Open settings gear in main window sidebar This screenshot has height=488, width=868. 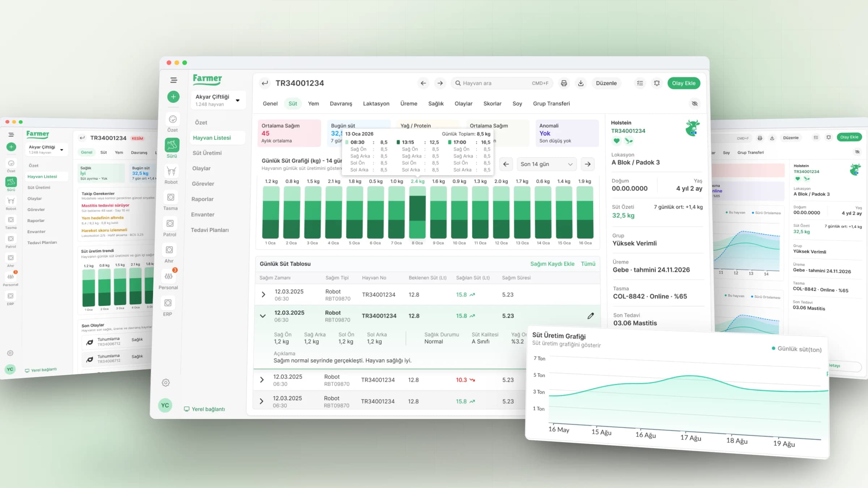(x=166, y=383)
